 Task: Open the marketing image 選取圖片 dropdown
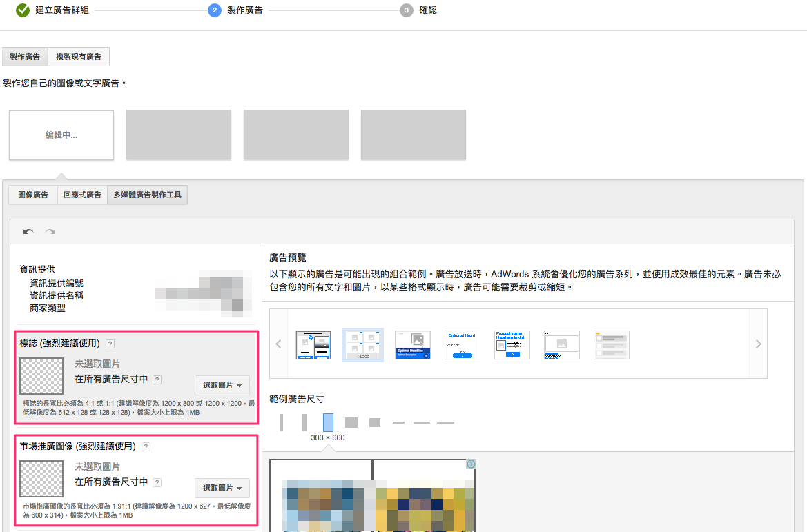[x=222, y=488]
